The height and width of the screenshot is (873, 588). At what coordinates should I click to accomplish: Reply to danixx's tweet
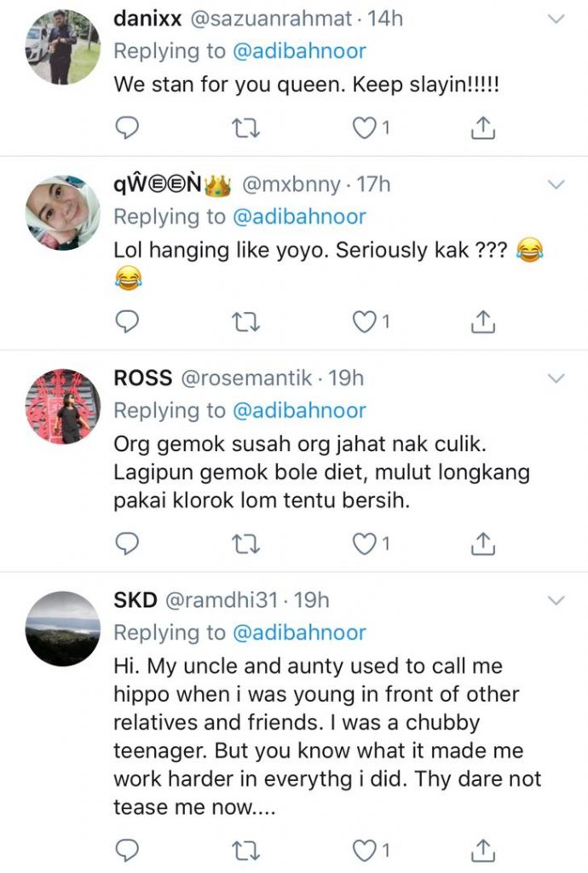click(x=126, y=128)
